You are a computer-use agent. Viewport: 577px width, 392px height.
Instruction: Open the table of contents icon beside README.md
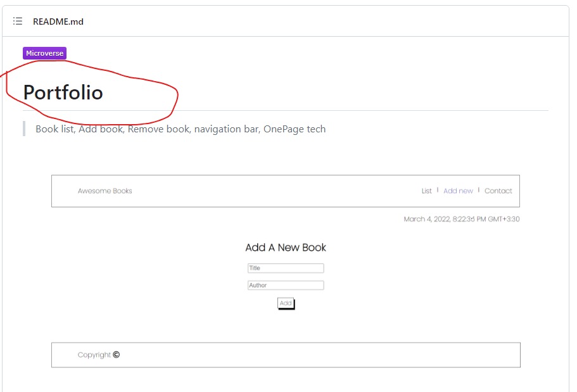[x=18, y=20]
